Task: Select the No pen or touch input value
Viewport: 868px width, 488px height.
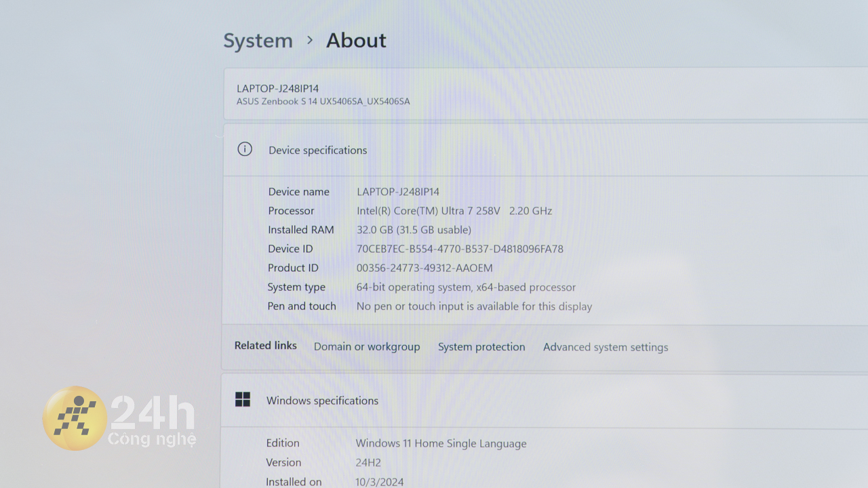Action: [474, 306]
